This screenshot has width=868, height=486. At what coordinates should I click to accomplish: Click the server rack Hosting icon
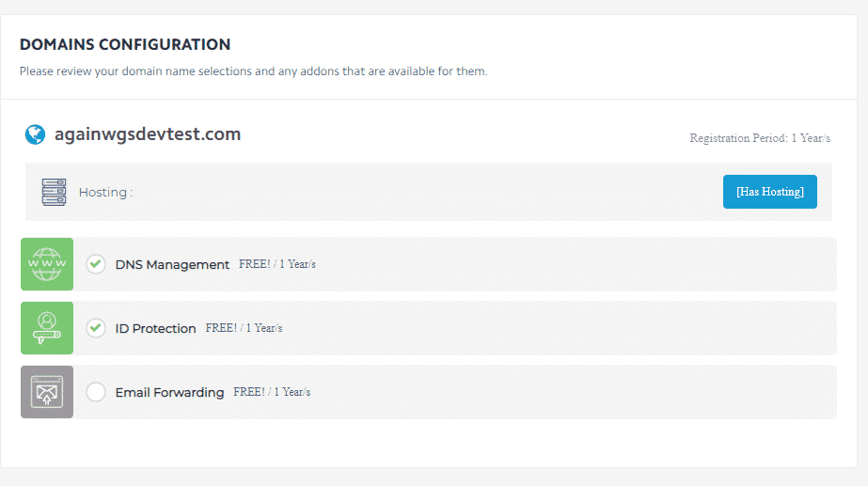click(54, 192)
